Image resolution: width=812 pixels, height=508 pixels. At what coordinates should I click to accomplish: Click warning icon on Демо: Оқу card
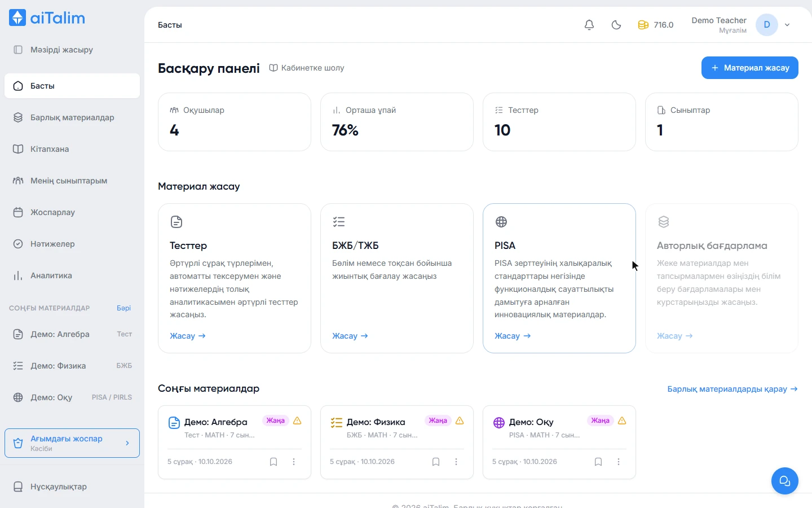tap(622, 421)
